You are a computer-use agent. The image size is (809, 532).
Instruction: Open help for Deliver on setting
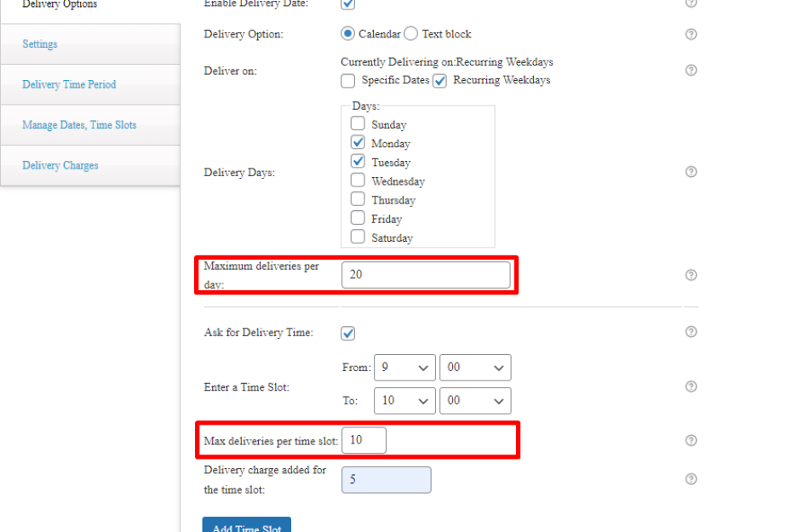tap(691, 71)
